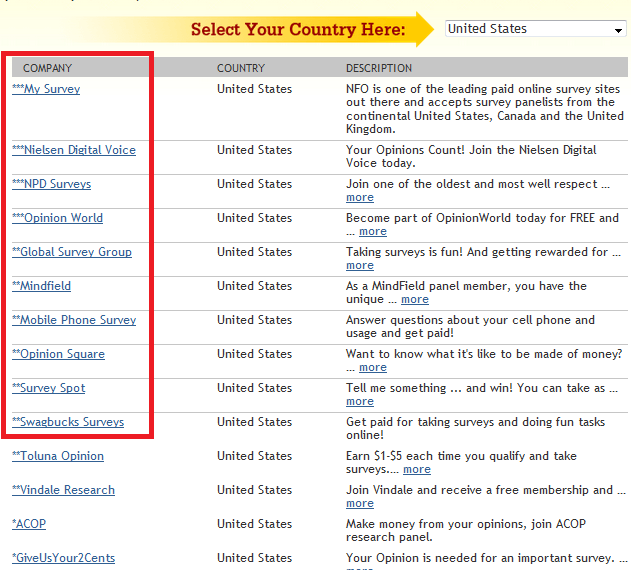Click 'more' in the NPD Surveys description
Image resolution: width=631 pixels, height=570 pixels.
[x=360, y=198]
